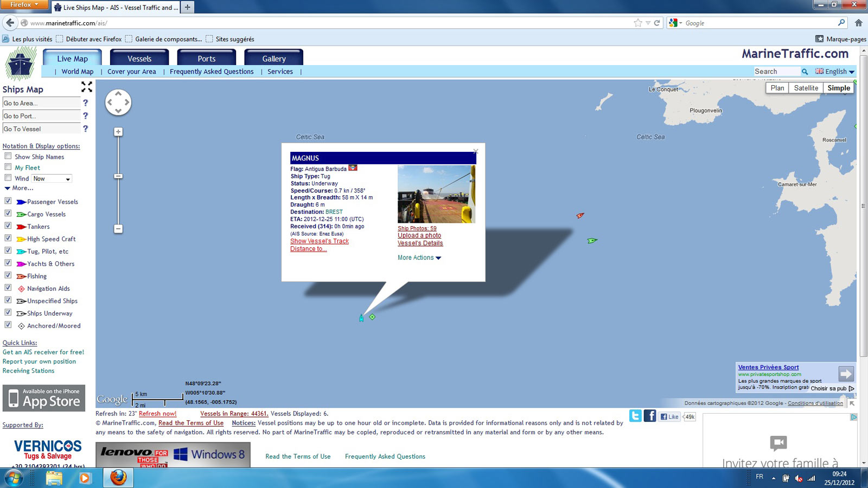The width and height of the screenshot is (868, 488).
Task: Open help for Go To Vessel
Action: point(85,129)
